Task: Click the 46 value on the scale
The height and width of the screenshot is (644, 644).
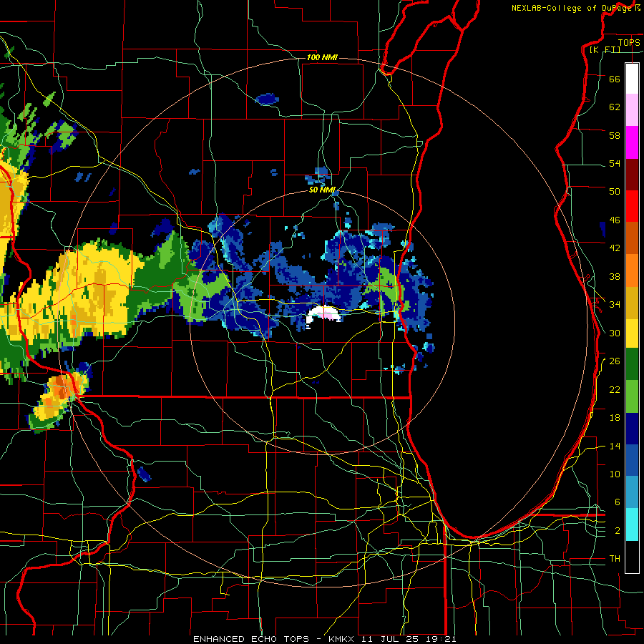Action: pos(615,220)
